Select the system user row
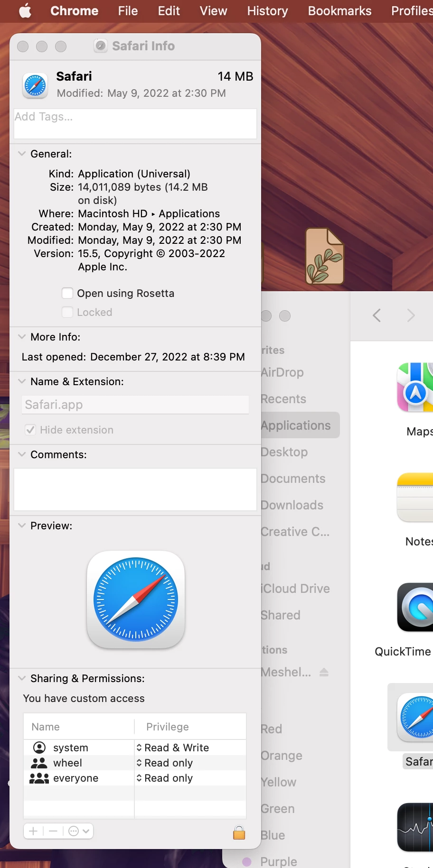The height and width of the screenshot is (868, 433). 135,748
